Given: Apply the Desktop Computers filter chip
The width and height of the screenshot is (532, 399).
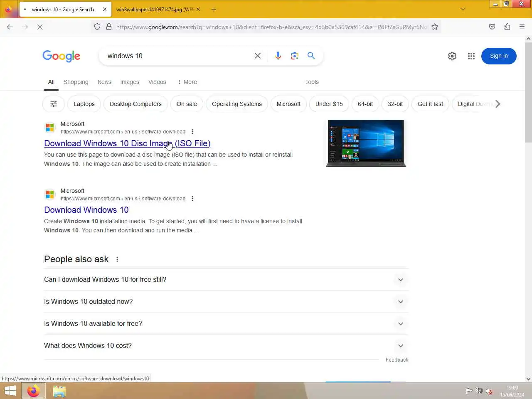Looking at the screenshot, I should coord(135,104).
